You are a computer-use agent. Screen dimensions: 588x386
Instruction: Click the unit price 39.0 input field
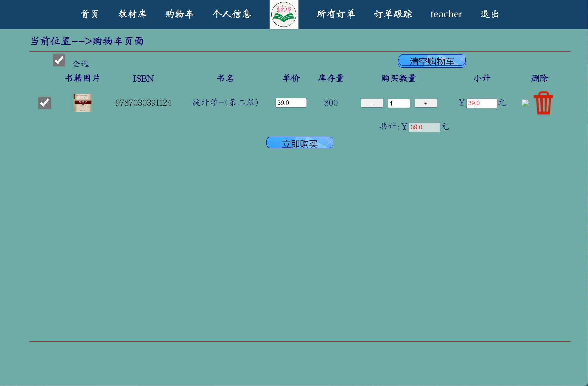pos(291,103)
